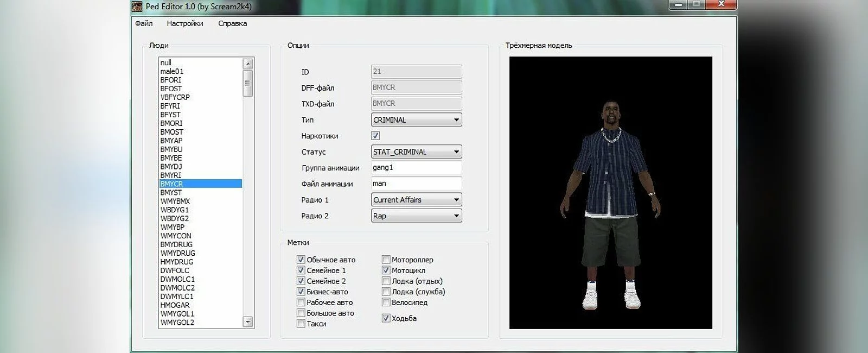Select WMYDRUG in the people list
The width and height of the screenshot is (868, 353).
point(201,253)
